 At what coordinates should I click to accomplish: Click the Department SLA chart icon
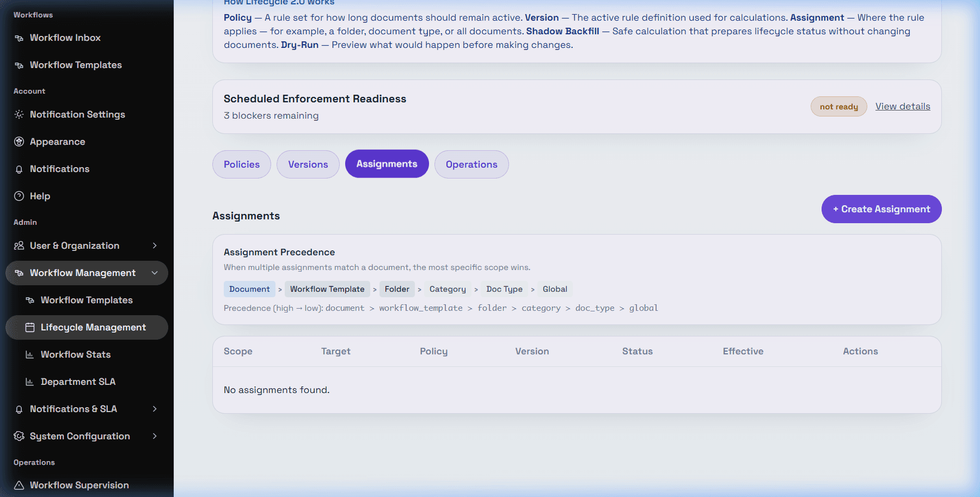(30, 382)
